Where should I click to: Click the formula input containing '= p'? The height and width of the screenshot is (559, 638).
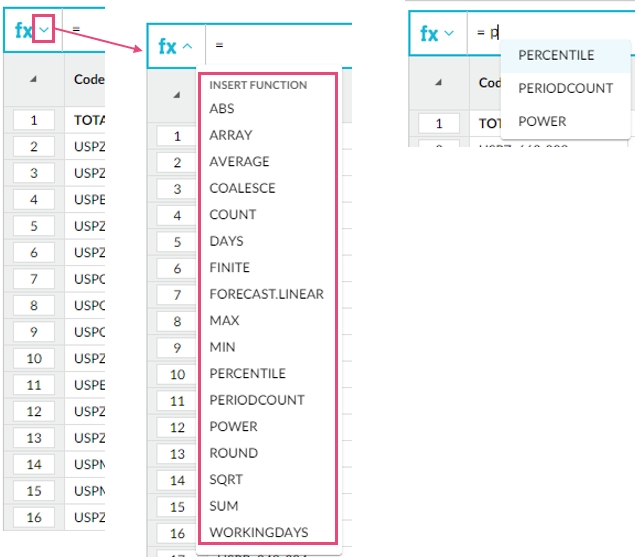click(x=550, y=33)
